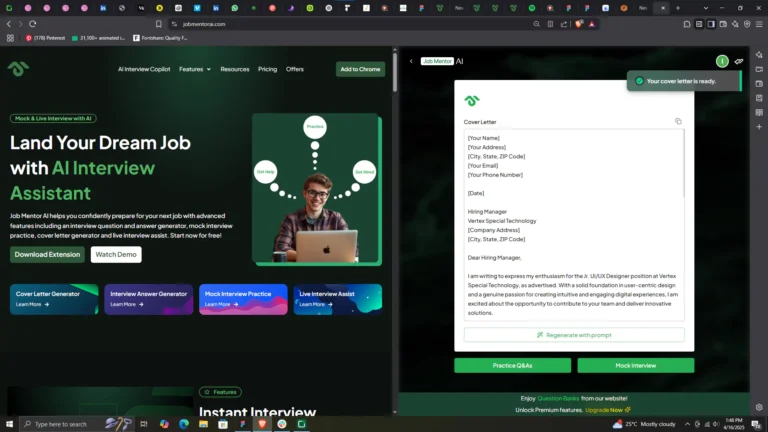This screenshot has width=768, height=432.
Task: Click Regenerate with prompt button
Action: 574,335
